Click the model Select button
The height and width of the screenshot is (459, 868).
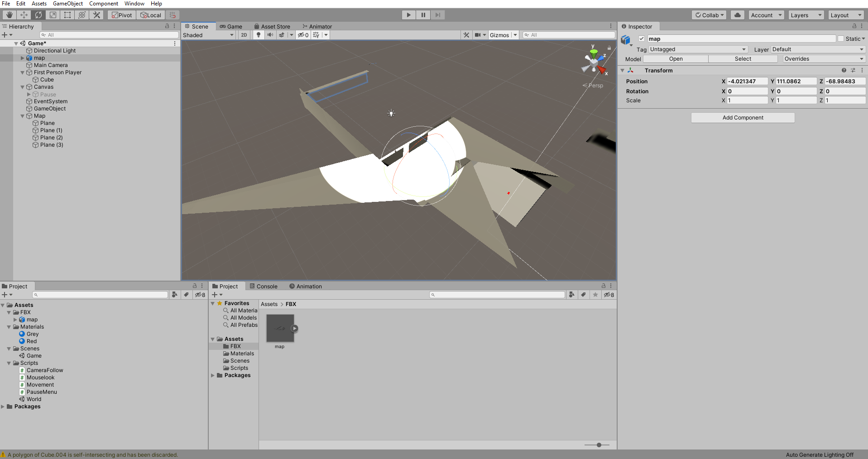click(743, 59)
